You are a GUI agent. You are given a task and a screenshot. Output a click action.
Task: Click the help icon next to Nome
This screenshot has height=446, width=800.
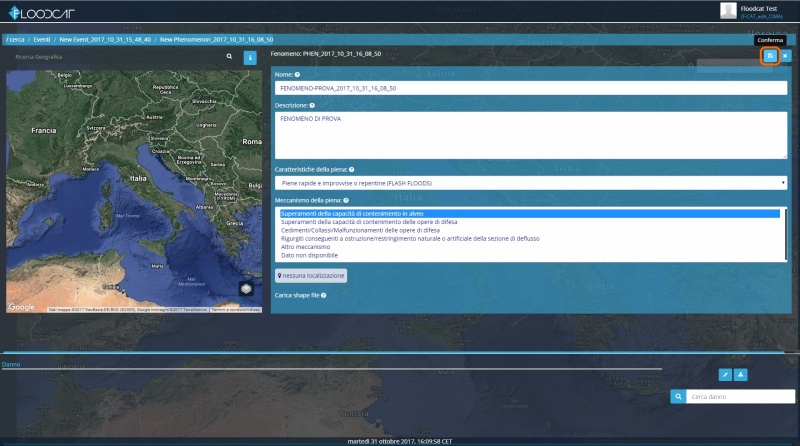pyautogui.click(x=297, y=75)
